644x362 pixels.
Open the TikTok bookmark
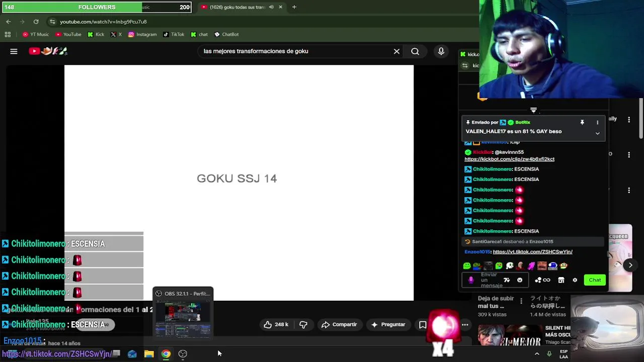click(174, 34)
